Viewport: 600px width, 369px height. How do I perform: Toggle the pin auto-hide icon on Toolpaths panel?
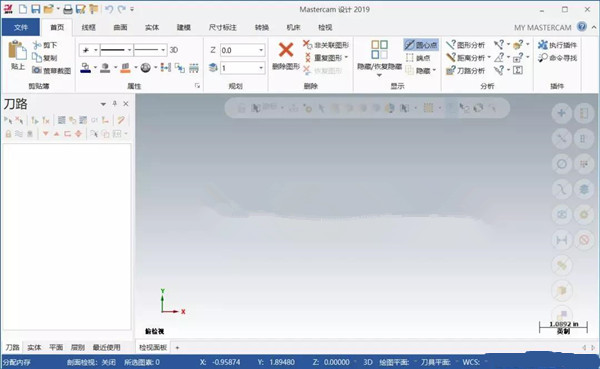tap(114, 104)
